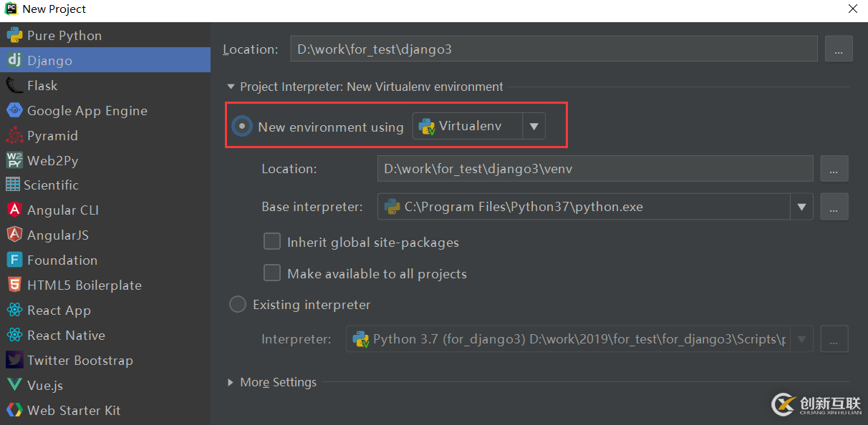Screen dimensions: 868x425
Task: Click the Angular CLI icon
Action: 14,210
